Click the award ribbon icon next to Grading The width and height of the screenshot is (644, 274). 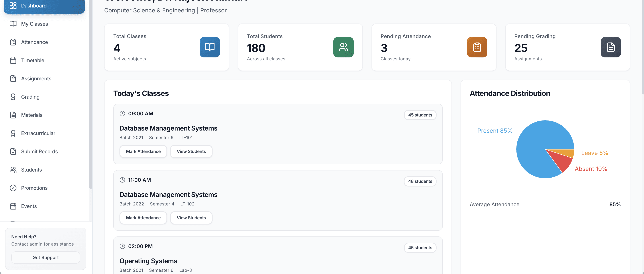pyautogui.click(x=13, y=97)
